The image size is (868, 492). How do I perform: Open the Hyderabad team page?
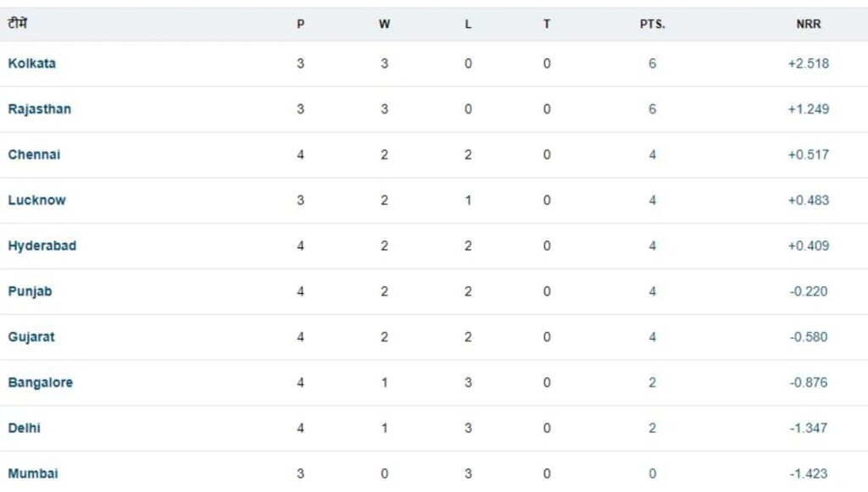pyautogui.click(x=42, y=246)
